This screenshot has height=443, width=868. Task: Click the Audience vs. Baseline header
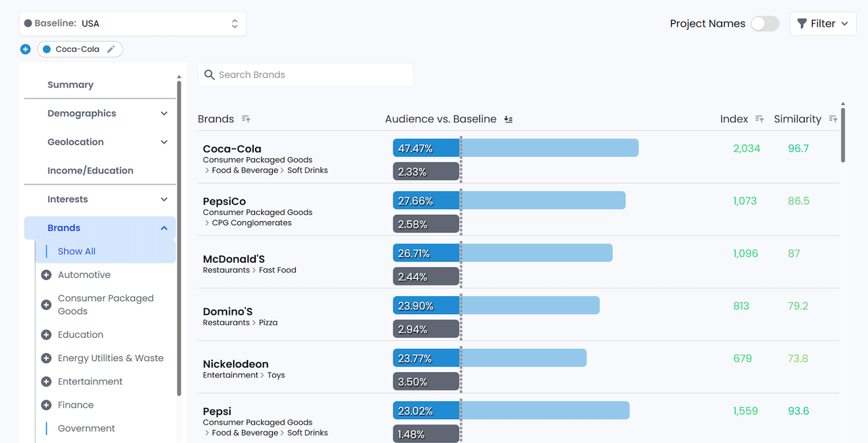point(440,119)
